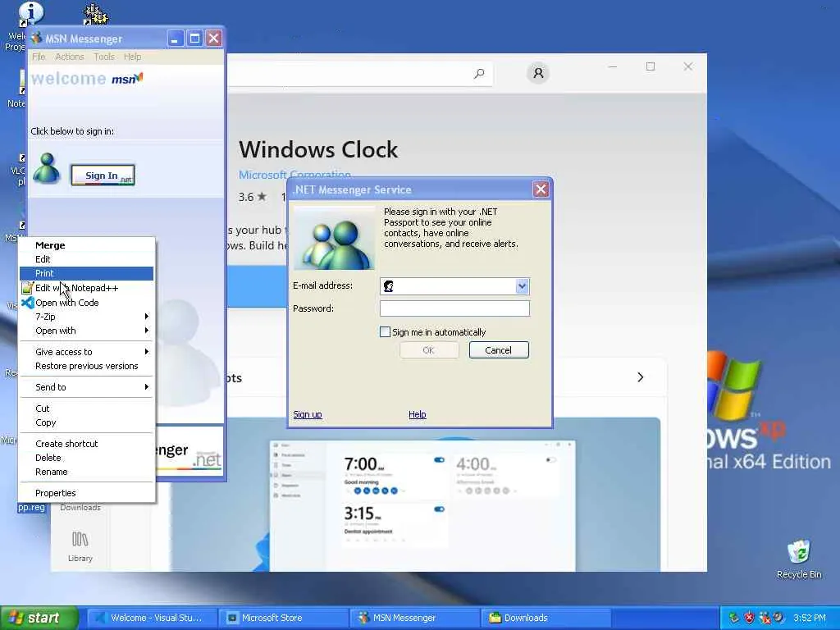Open Microsoft Corporation publisher link
The height and width of the screenshot is (630, 840).
click(294, 175)
